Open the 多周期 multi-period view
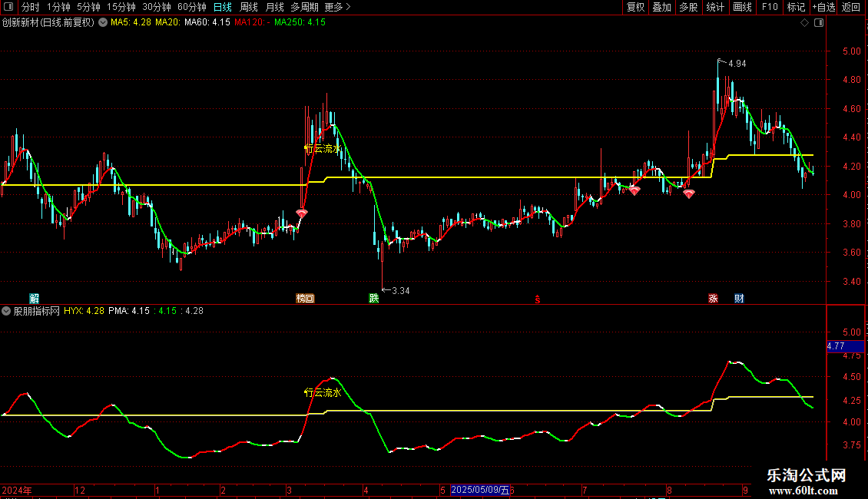Viewport: 868px width, 499px height. click(304, 7)
